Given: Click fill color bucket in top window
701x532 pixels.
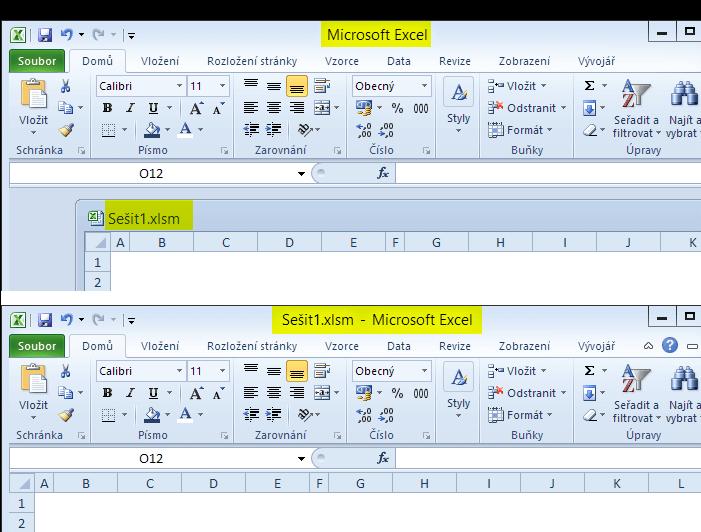Looking at the screenshot, I should pos(152,130).
